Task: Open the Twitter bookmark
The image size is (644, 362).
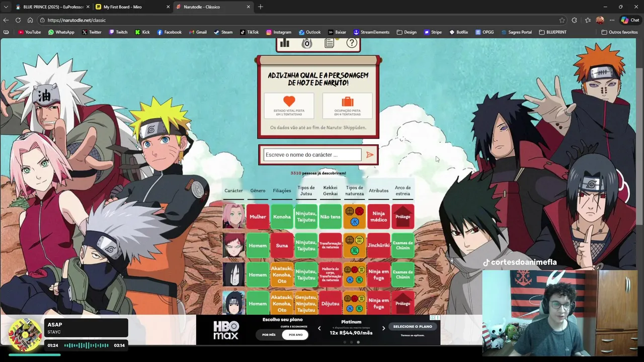Action: [x=92, y=32]
